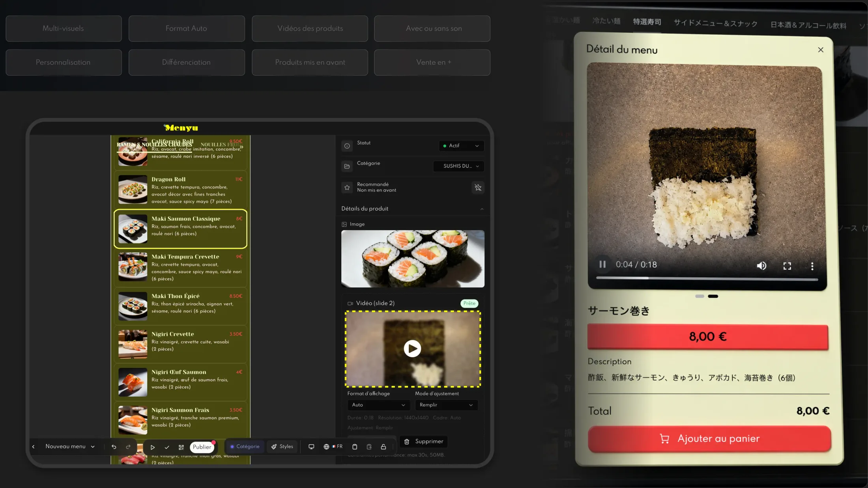Click the Recommandé star icon

click(x=347, y=187)
